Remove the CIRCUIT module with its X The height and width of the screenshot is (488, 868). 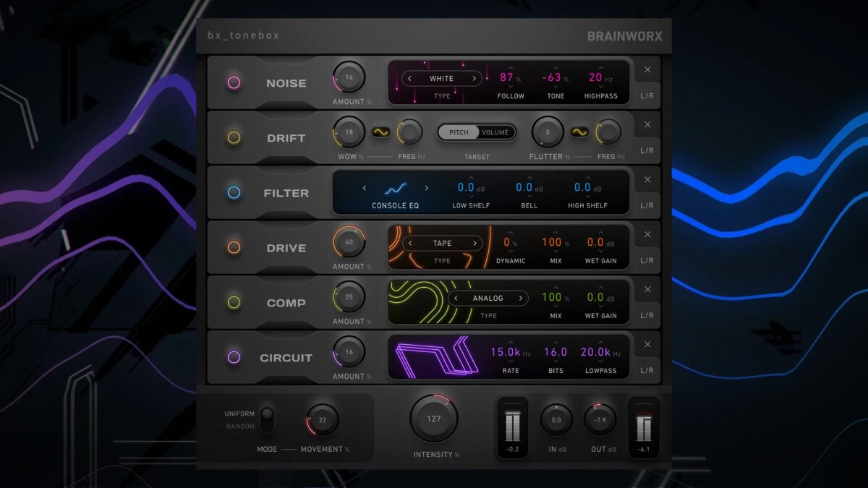coord(647,345)
